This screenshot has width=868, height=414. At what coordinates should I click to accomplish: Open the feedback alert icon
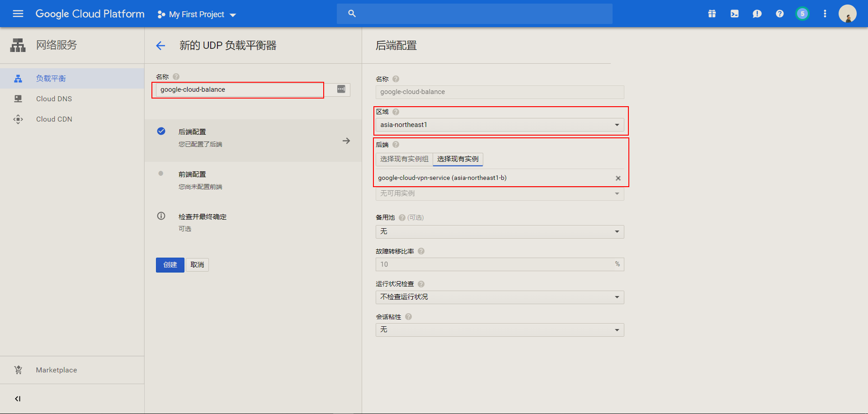757,14
